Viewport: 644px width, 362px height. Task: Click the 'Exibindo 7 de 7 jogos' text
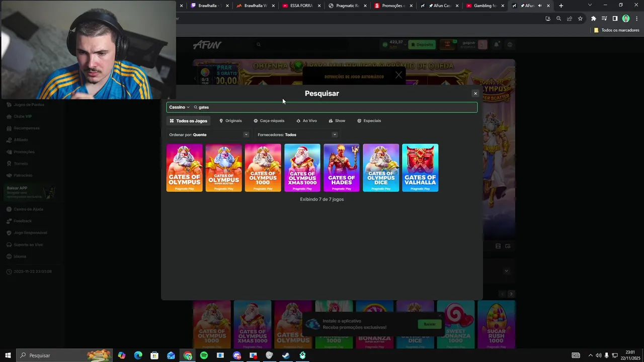(x=322, y=200)
